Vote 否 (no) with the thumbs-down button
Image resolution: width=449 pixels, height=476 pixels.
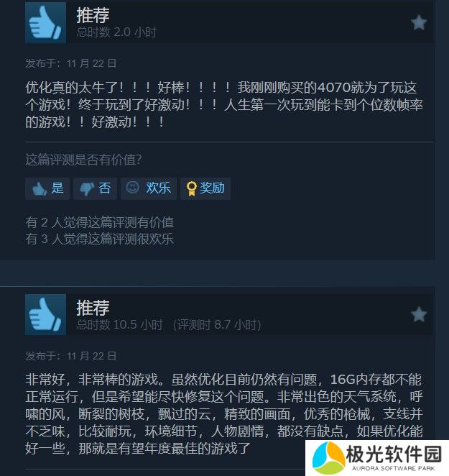click(96, 188)
